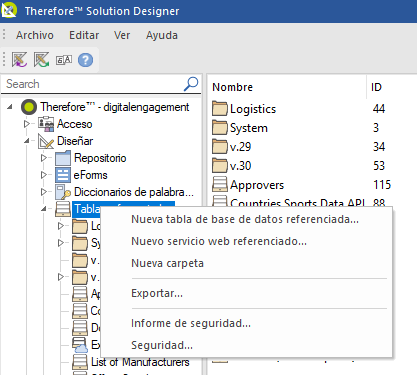
Task: Click the Approvers table icon in list
Action: pos(220,184)
